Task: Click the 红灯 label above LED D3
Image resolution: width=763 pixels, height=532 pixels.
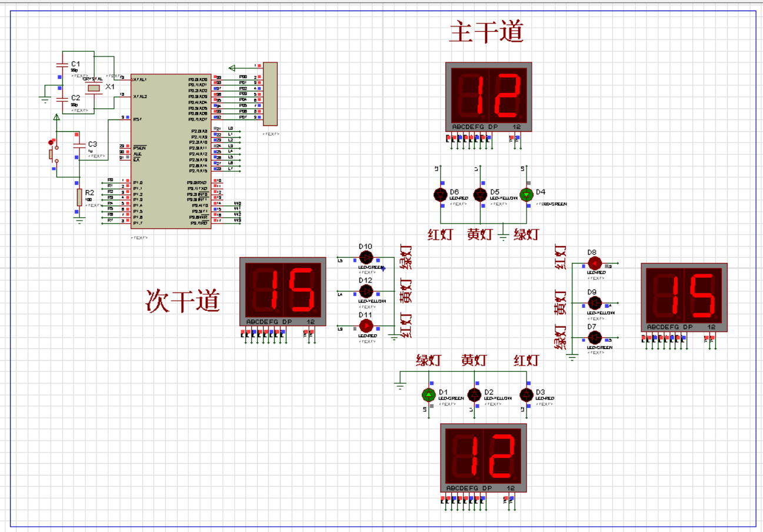Action: click(x=526, y=360)
